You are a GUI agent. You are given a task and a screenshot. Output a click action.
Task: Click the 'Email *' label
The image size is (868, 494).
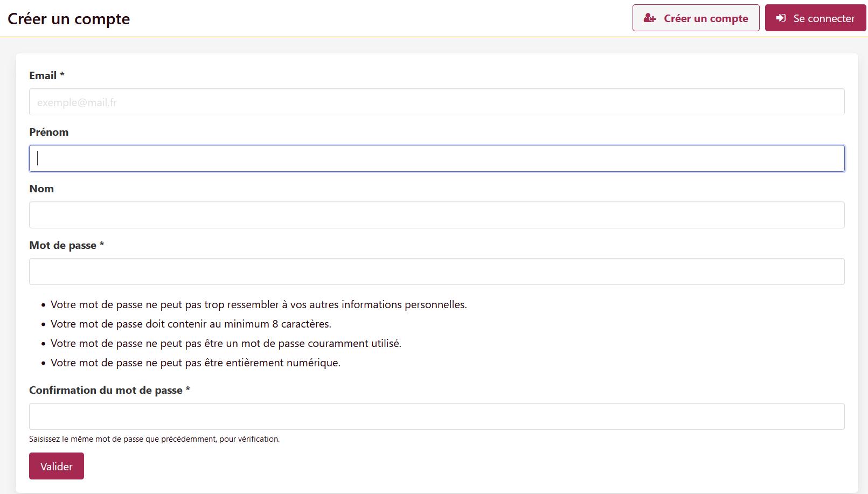[47, 75]
